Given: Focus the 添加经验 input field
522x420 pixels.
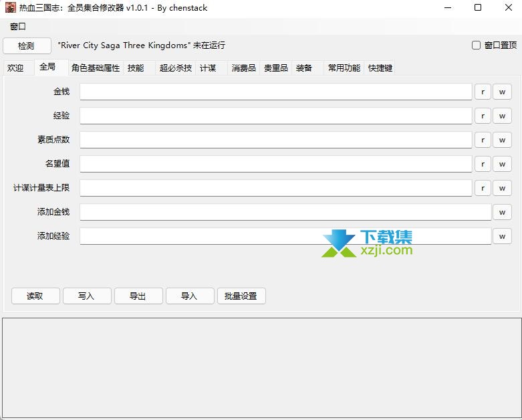Looking at the screenshot, I should coord(285,236).
